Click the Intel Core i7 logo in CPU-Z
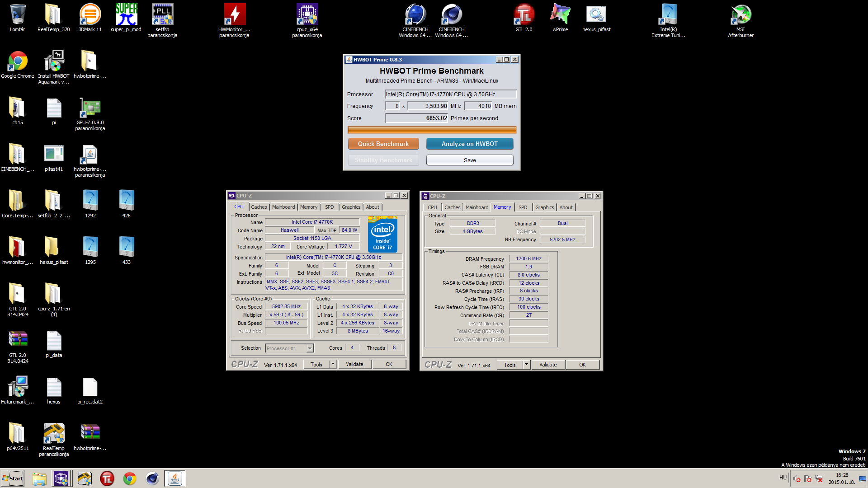The width and height of the screenshot is (868, 488). point(382,235)
